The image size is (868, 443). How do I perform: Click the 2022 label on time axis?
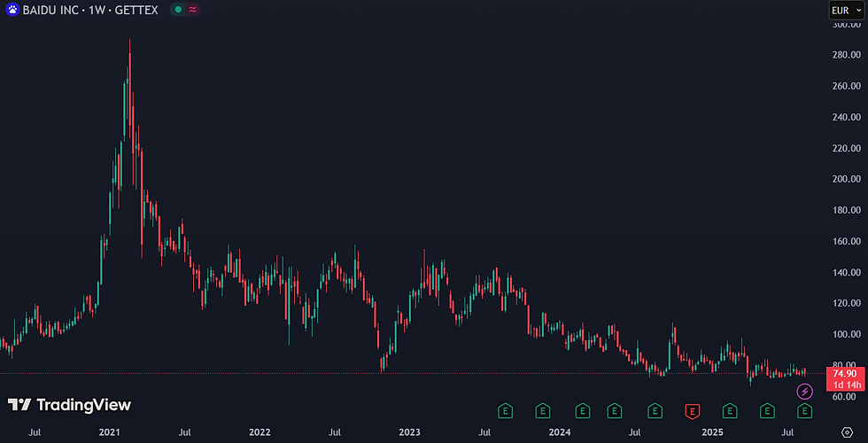[260, 432]
